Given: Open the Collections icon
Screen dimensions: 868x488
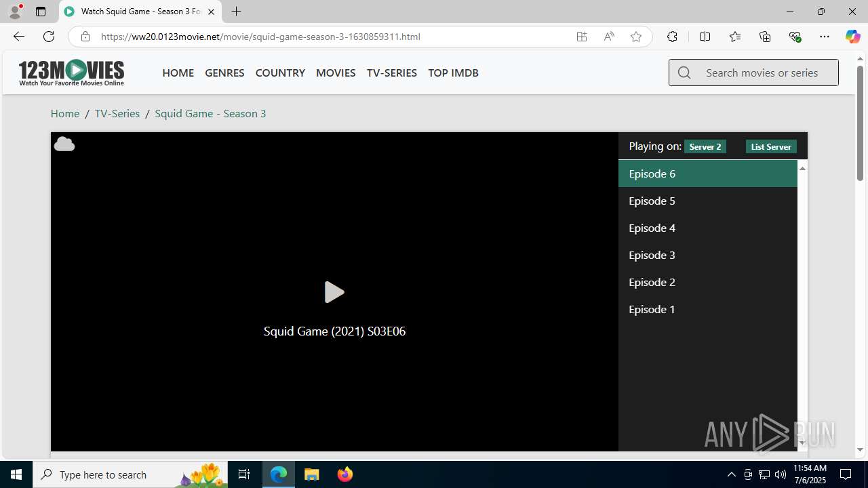Looking at the screenshot, I should tap(765, 37).
